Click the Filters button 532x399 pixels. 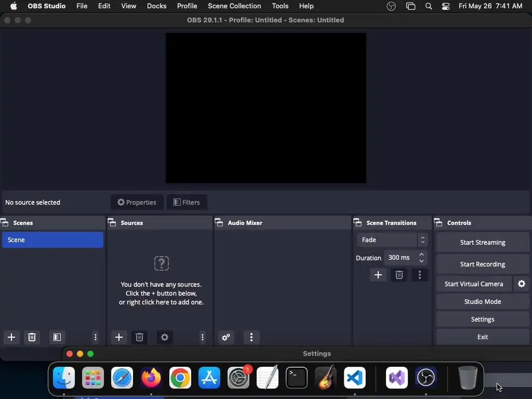click(187, 202)
